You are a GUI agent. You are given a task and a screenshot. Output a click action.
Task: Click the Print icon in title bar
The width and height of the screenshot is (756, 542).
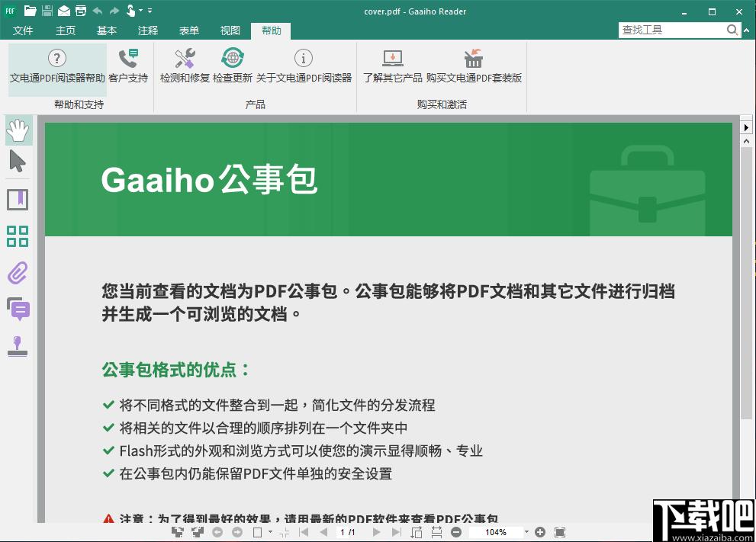[81, 11]
